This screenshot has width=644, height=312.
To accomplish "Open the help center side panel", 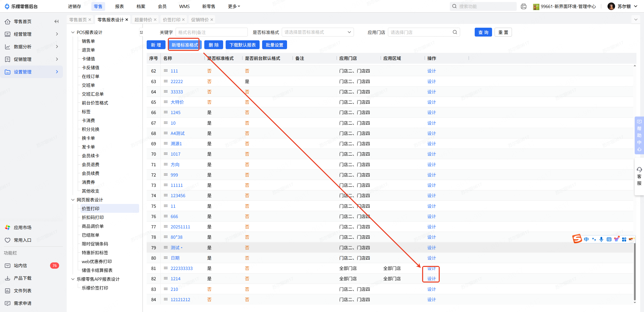I will point(639,135).
